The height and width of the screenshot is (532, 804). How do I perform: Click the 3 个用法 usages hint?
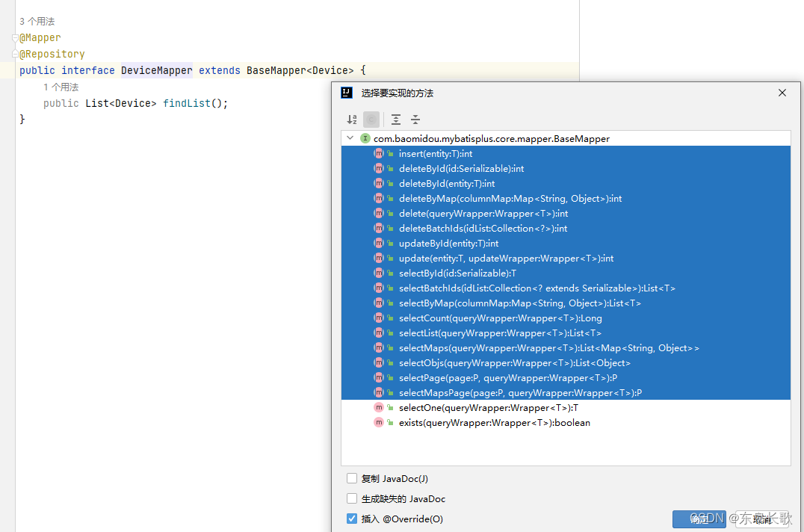pos(37,21)
